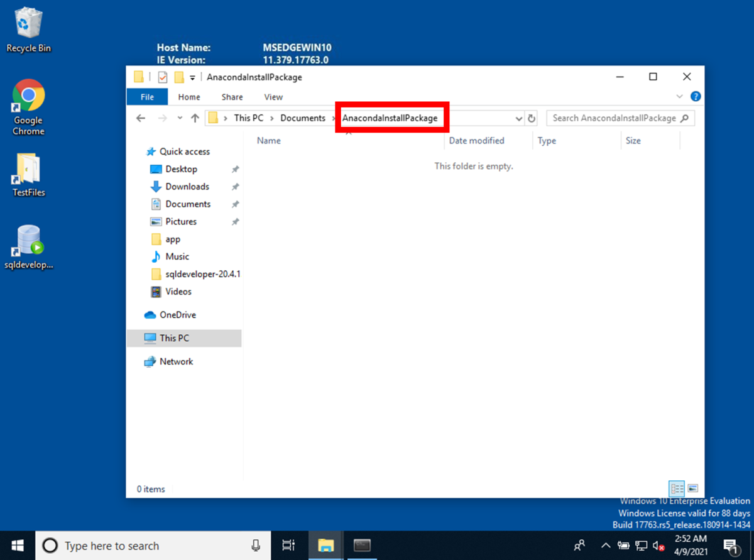This screenshot has width=754, height=560.
Task: Open Videos in the navigation pane
Action: click(x=178, y=292)
